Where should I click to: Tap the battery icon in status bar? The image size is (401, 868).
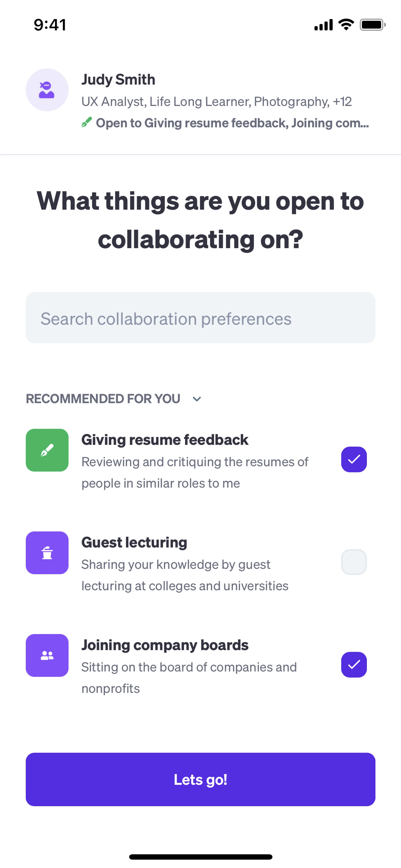click(x=372, y=25)
